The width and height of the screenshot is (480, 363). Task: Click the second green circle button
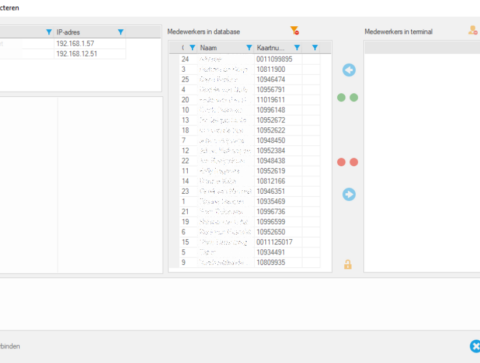(x=354, y=98)
